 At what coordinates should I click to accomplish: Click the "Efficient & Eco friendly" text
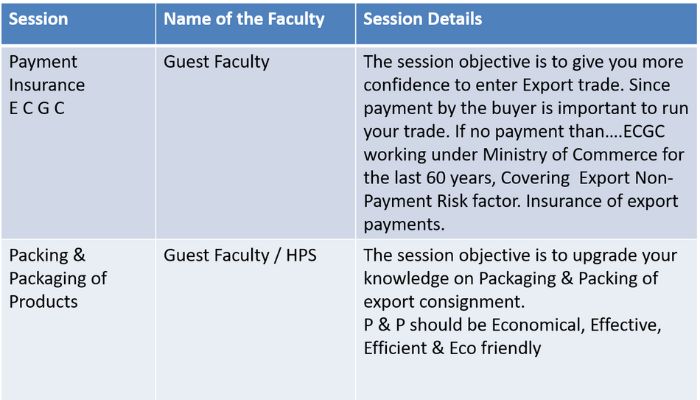[x=452, y=347]
